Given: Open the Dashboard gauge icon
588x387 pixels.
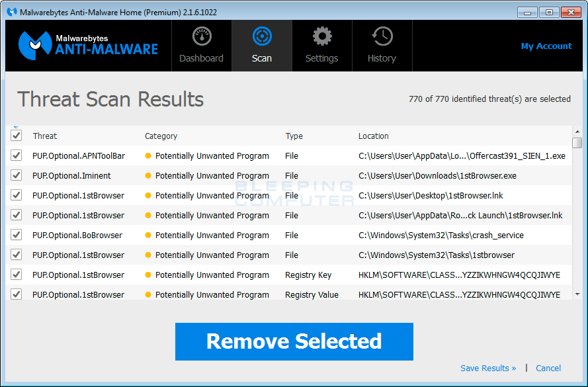Looking at the screenshot, I should pyautogui.click(x=202, y=36).
